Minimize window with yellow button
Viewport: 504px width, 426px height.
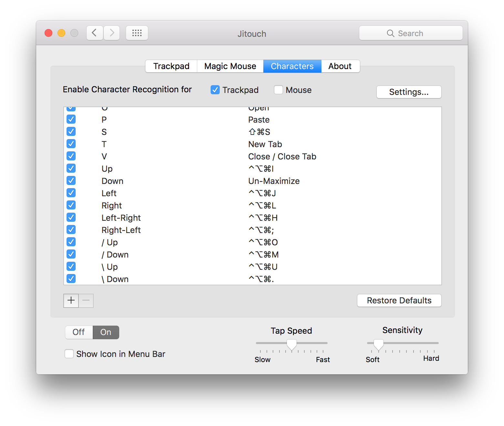(61, 33)
